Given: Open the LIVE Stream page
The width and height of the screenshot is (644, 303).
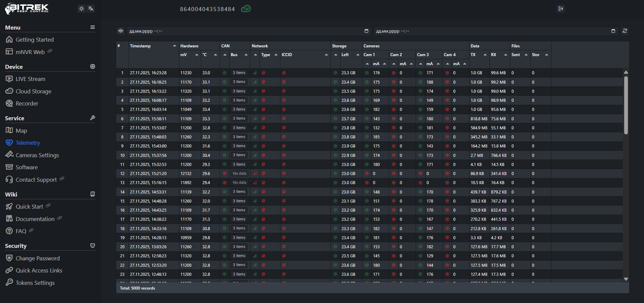Looking at the screenshot, I should [30, 79].
